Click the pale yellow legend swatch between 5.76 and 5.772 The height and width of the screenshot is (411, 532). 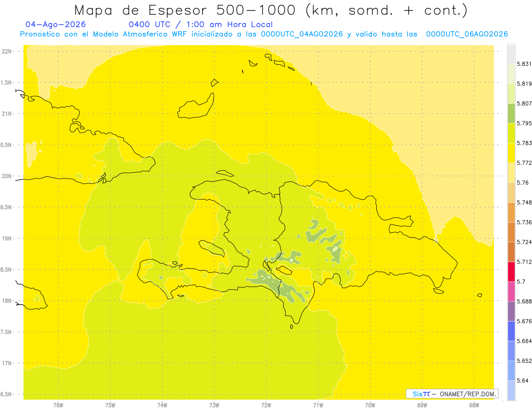click(x=511, y=172)
